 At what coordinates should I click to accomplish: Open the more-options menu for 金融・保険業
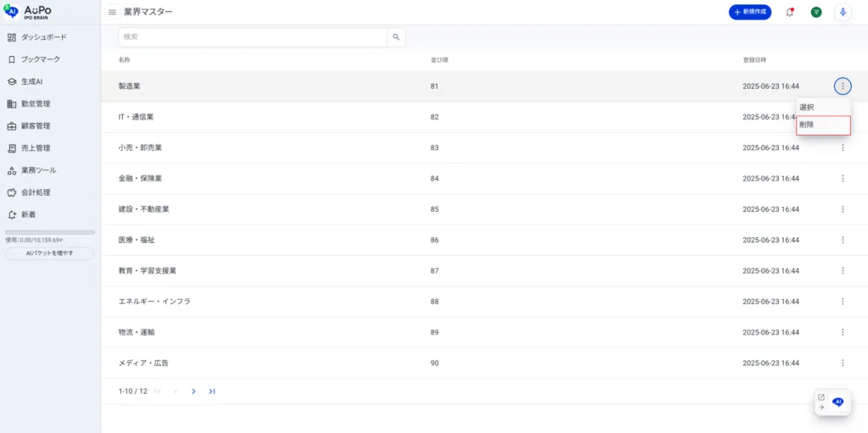coord(843,178)
